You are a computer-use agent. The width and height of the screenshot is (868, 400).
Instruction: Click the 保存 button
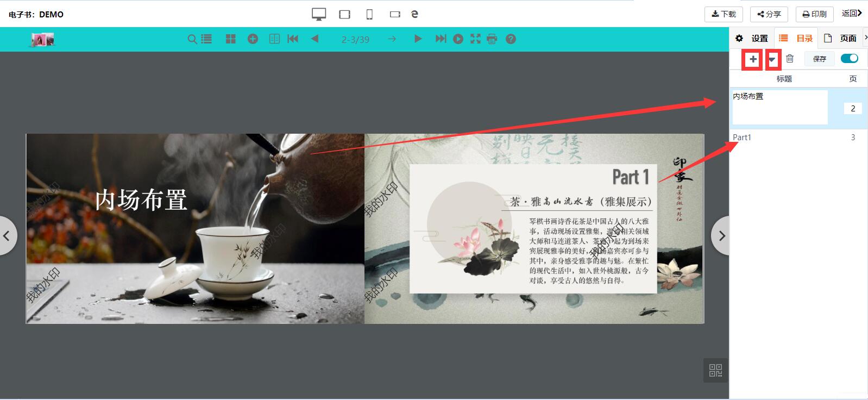(x=819, y=59)
